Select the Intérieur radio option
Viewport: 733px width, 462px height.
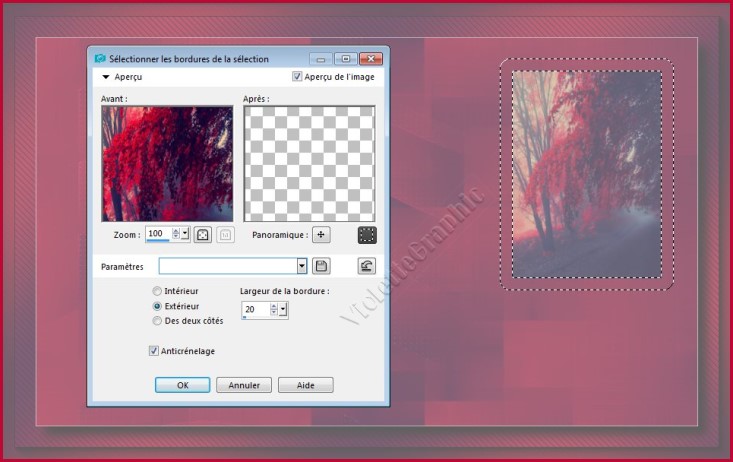(x=157, y=291)
